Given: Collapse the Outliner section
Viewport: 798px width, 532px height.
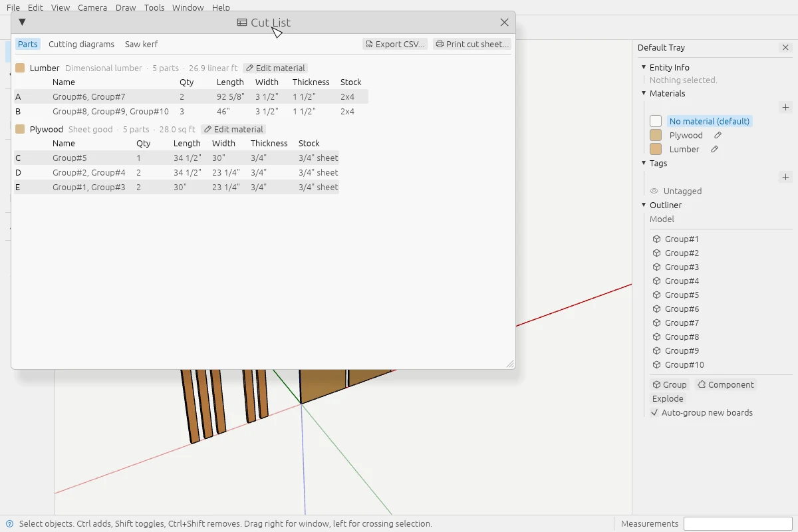Looking at the screenshot, I should [x=644, y=205].
